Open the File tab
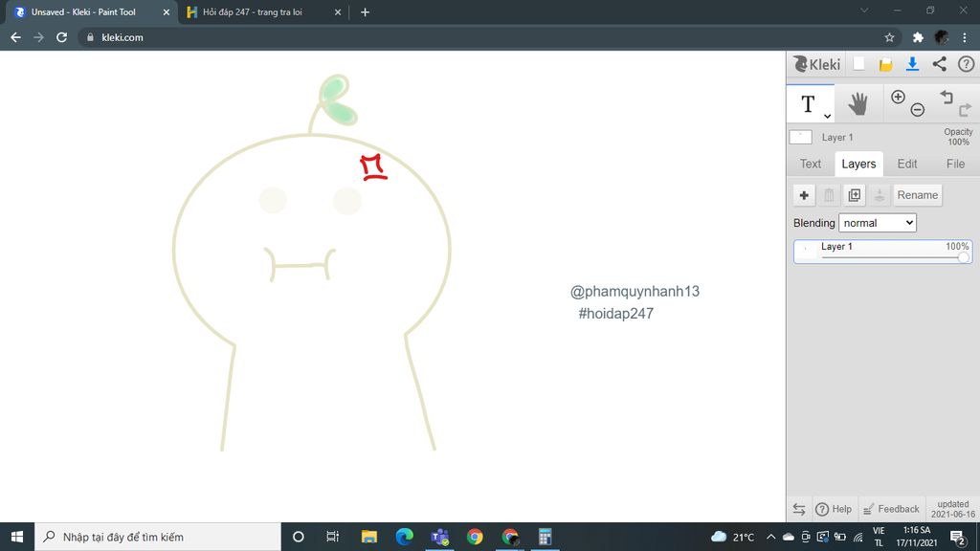Viewport: 980px width, 551px height. point(954,163)
